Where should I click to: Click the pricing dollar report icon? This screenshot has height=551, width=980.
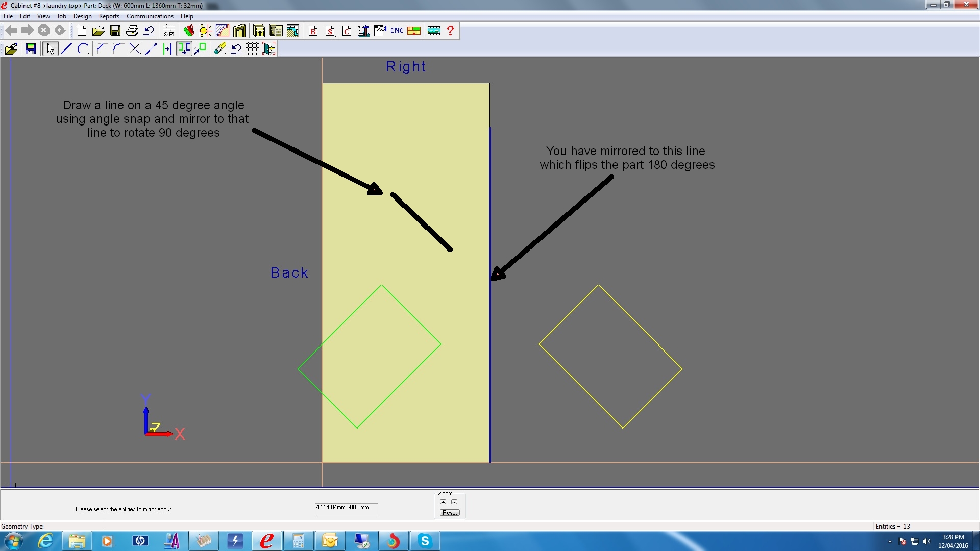pyautogui.click(x=330, y=31)
